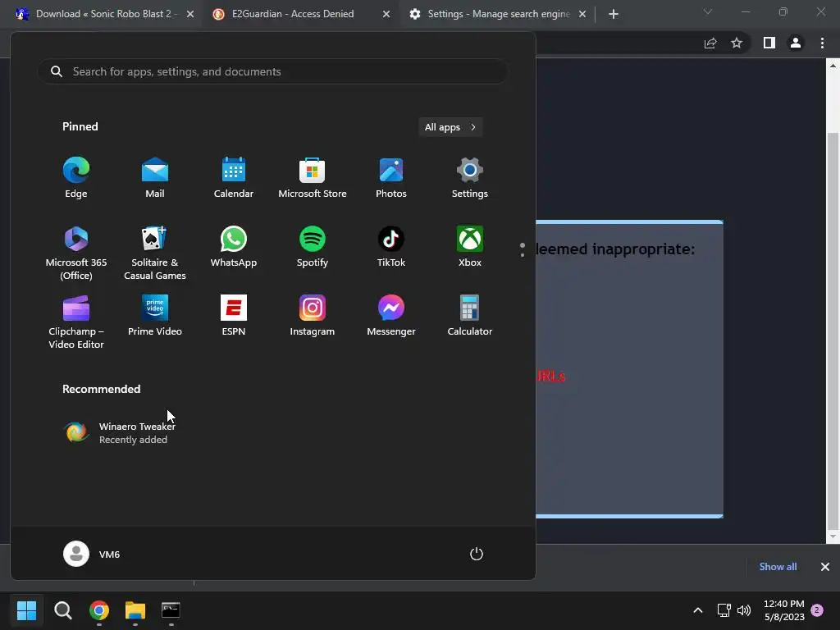Open Chrome three-dot menu
The width and height of the screenshot is (840, 630).
pyautogui.click(x=822, y=43)
